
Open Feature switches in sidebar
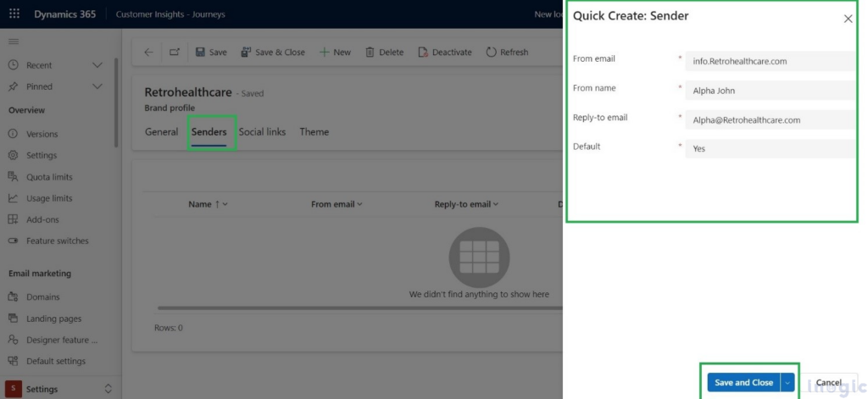(x=57, y=241)
